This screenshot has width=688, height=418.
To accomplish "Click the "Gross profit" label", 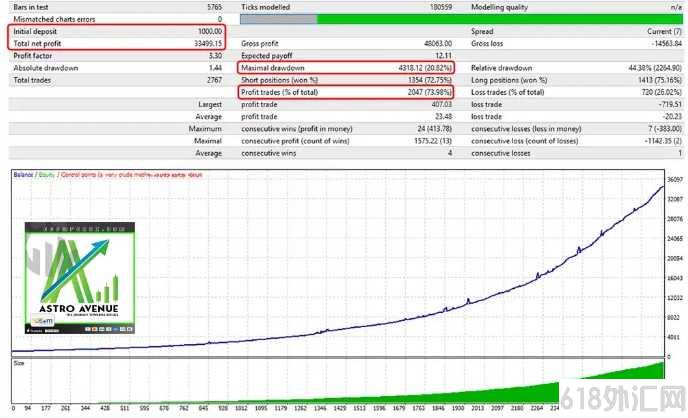I will tap(260, 43).
